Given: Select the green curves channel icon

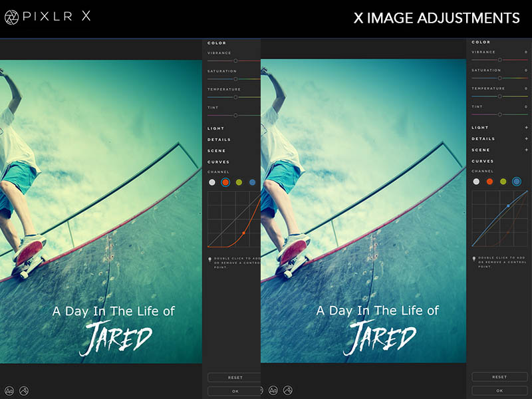Looking at the screenshot, I should coord(238,182).
